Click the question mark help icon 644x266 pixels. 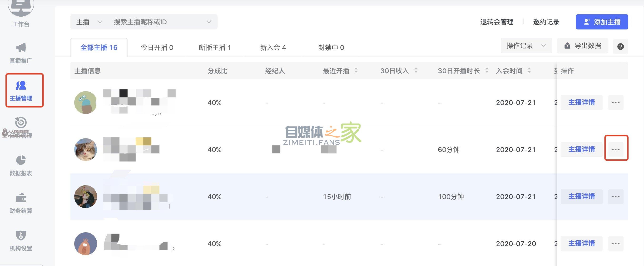tap(620, 46)
